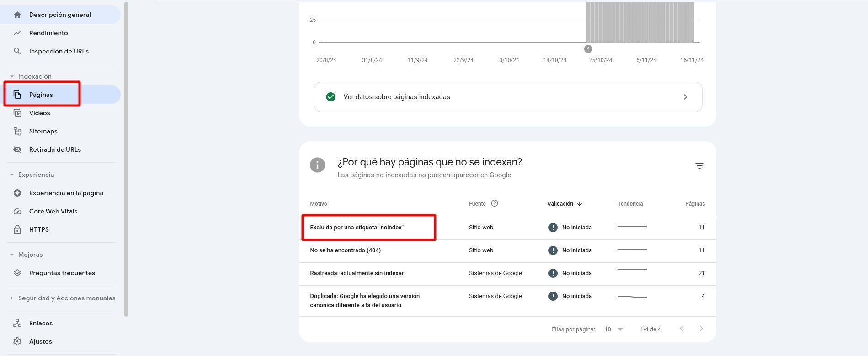
Task: Collapse the Experiencia section
Action: [12, 175]
